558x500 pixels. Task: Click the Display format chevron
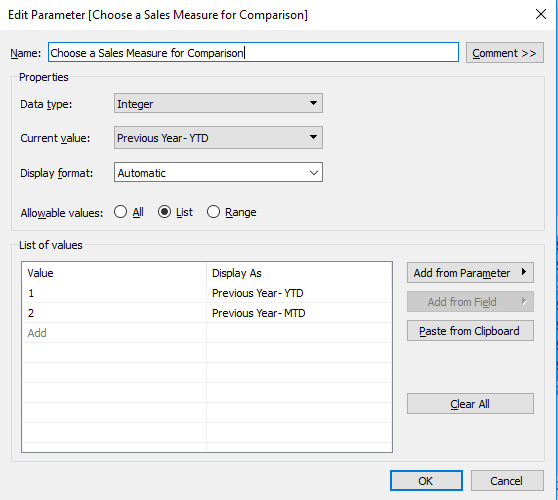314,173
